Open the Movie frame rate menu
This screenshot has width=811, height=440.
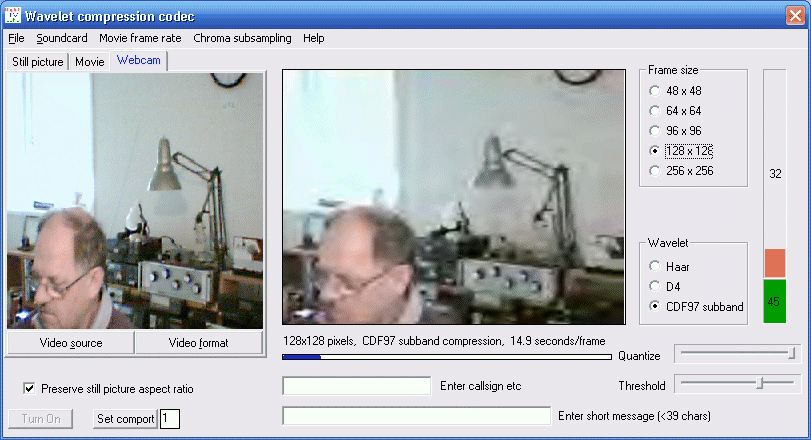(140, 38)
